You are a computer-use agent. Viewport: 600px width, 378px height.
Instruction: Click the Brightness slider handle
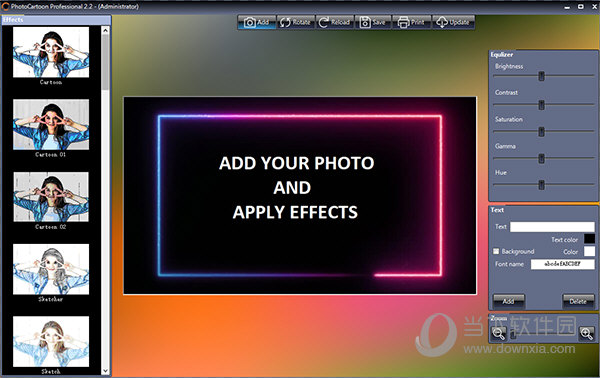click(541, 76)
